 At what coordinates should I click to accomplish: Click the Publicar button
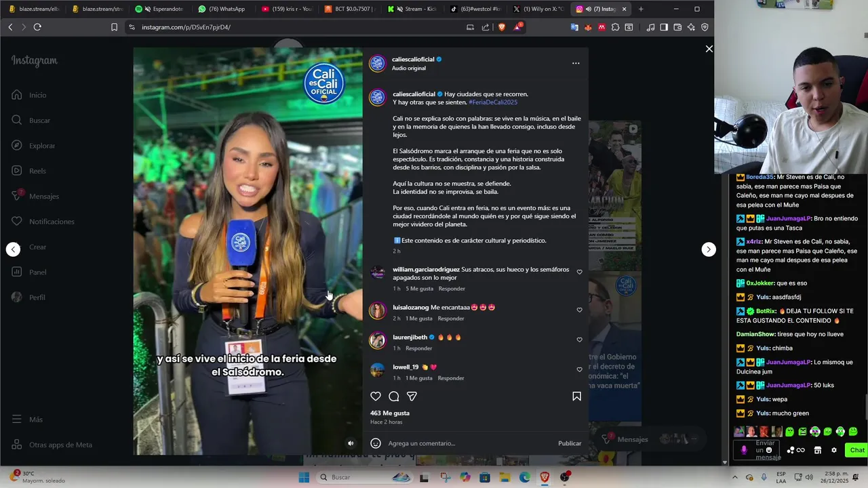click(570, 443)
